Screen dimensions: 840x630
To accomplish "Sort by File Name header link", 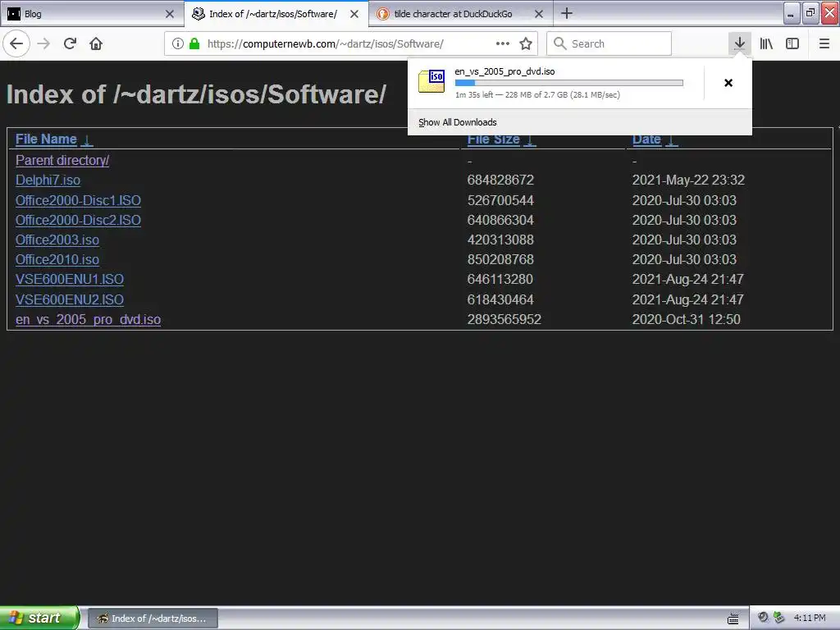I will click(x=46, y=139).
